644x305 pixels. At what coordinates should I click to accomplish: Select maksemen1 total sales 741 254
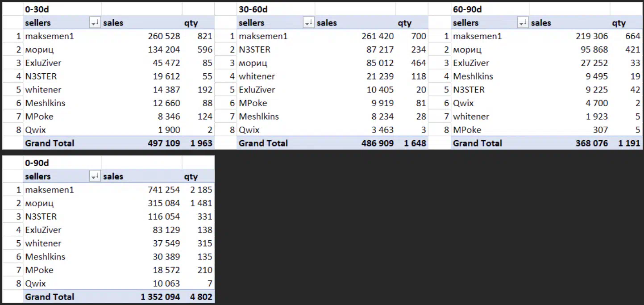pyautogui.click(x=164, y=190)
